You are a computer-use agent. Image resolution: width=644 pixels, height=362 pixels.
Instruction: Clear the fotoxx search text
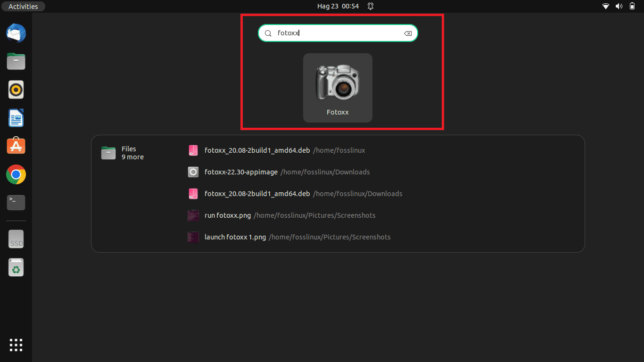[407, 33]
